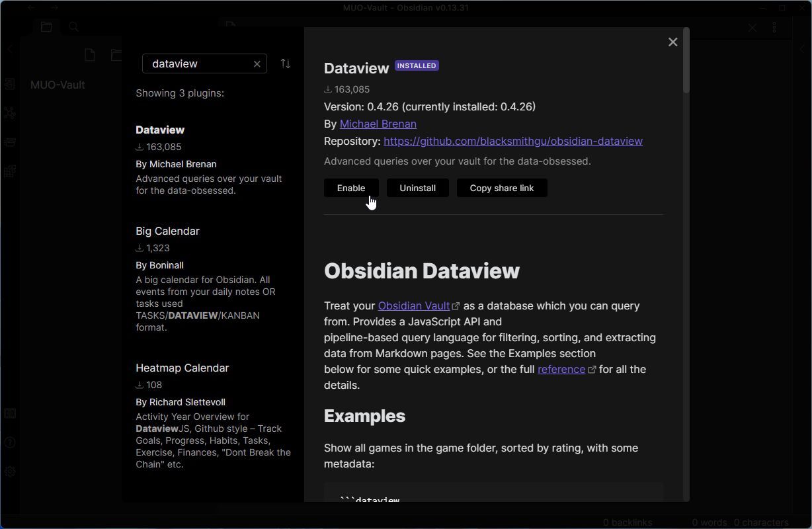Open graph view from ribbon
Image resolution: width=812 pixels, height=529 pixels.
[10, 113]
